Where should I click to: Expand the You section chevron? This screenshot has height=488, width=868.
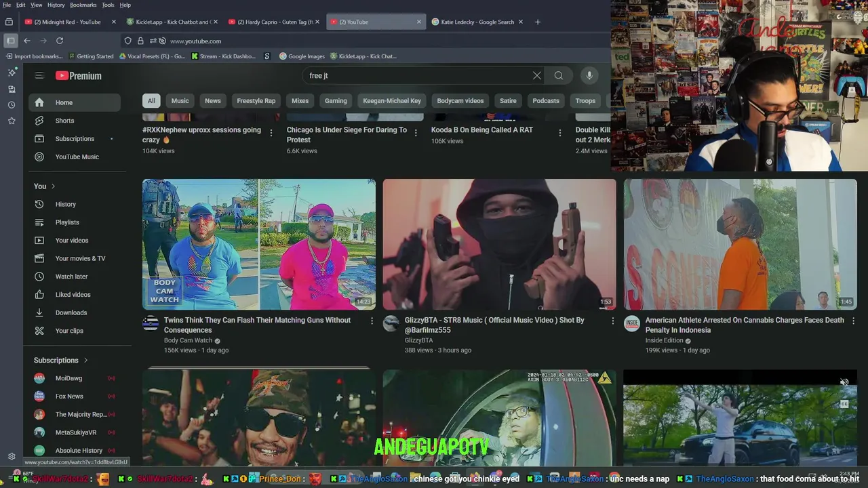click(x=53, y=186)
